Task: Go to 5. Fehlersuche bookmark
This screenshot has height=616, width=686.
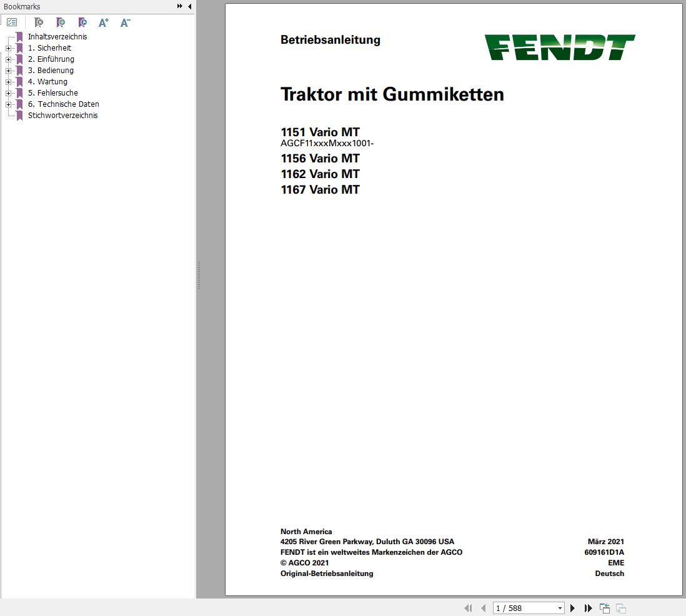Action: point(53,92)
